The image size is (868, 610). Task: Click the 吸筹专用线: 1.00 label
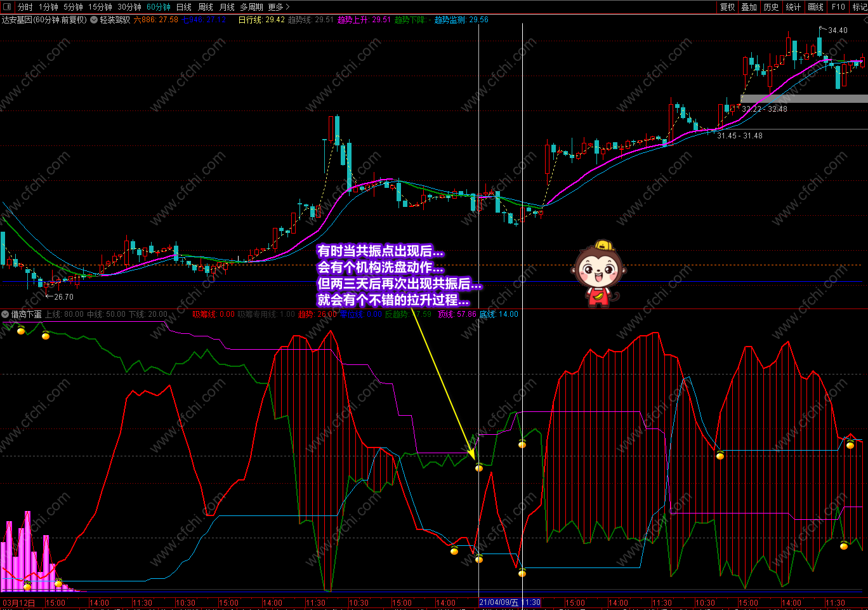266,314
